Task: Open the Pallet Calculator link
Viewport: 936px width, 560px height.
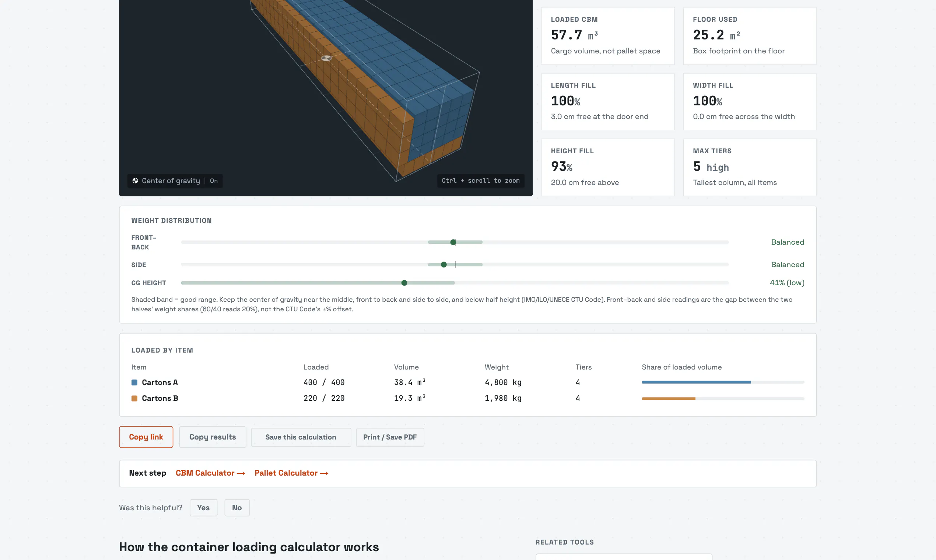Action: pyautogui.click(x=291, y=473)
